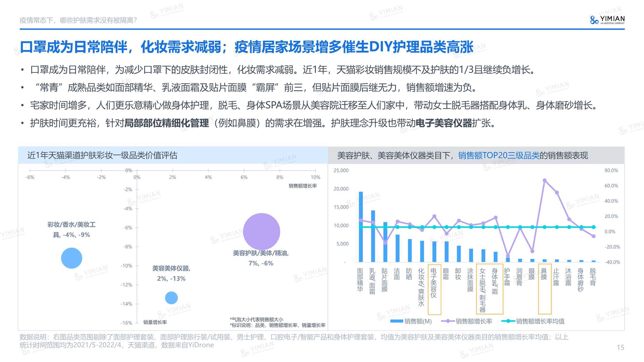Click the 7%, -6% data label

(x=261, y=263)
